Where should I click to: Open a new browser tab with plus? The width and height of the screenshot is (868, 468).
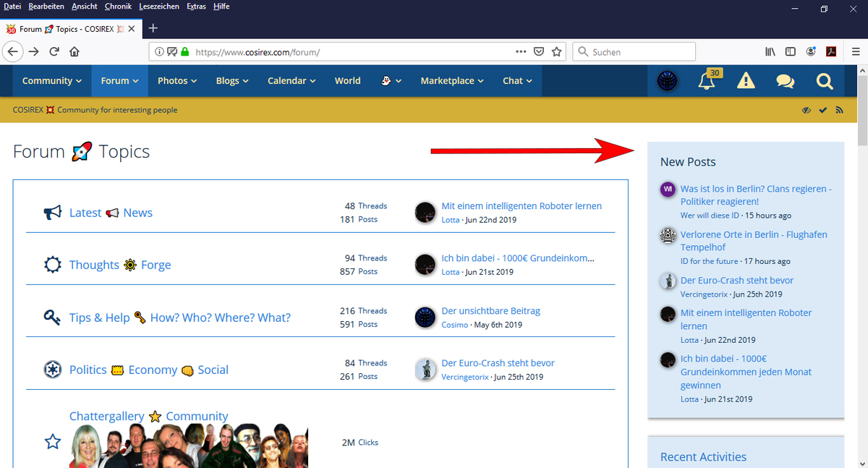153,28
